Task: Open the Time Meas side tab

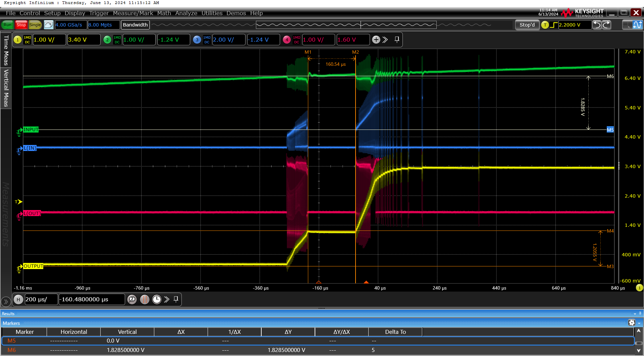Action: click(6, 50)
